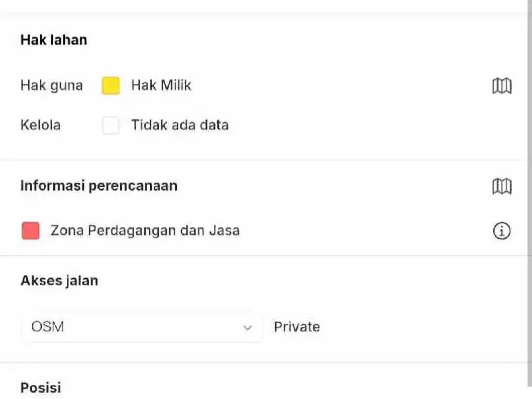Click the white Tidak ada data swatch
This screenshot has height=399, width=532.
pyautogui.click(x=111, y=125)
